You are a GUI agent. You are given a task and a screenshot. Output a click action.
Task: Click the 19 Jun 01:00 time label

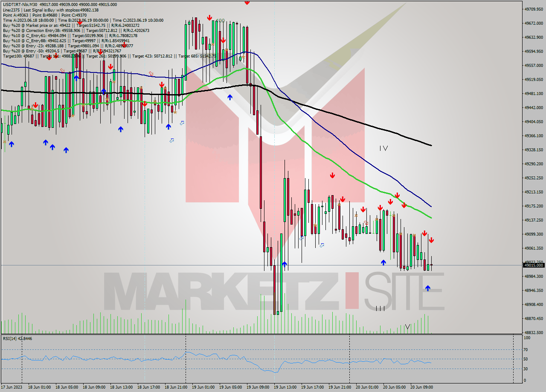[203, 387]
